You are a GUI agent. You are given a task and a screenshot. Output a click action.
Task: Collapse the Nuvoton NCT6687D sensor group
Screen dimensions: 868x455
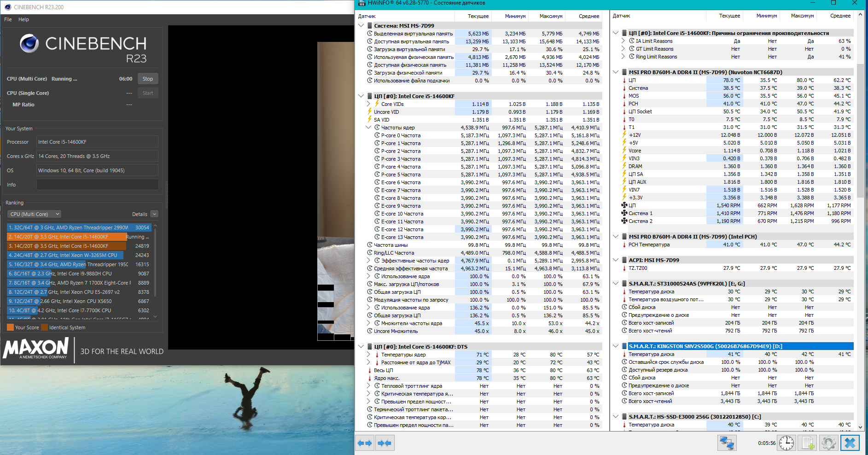click(616, 72)
